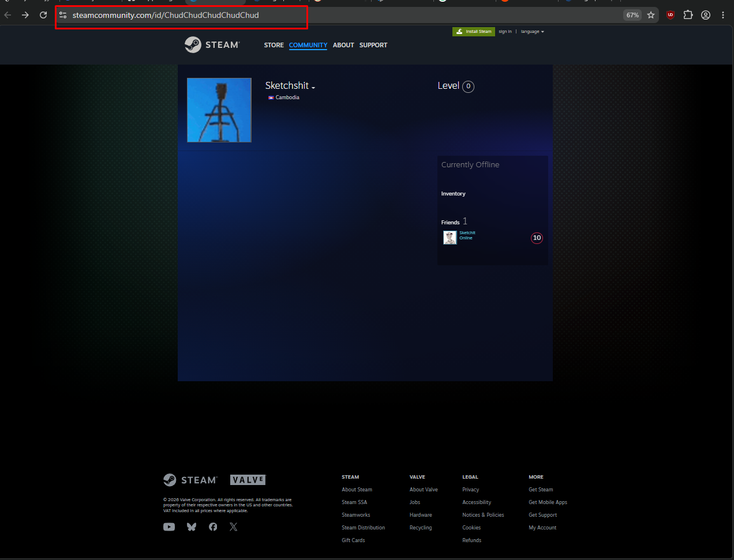Open My Account footer link
The height and width of the screenshot is (560, 734).
pyautogui.click(x=542, y=528)
